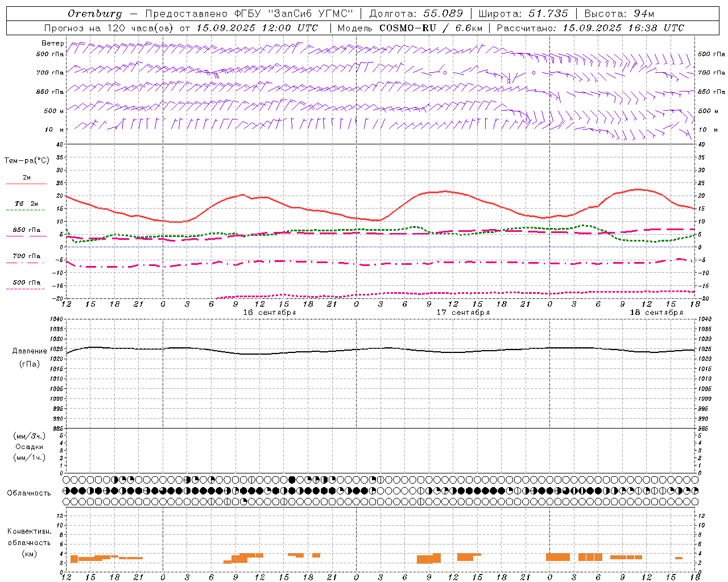
Task: Click the left-side '500 м' wind level label
Action: pos(54,111)
